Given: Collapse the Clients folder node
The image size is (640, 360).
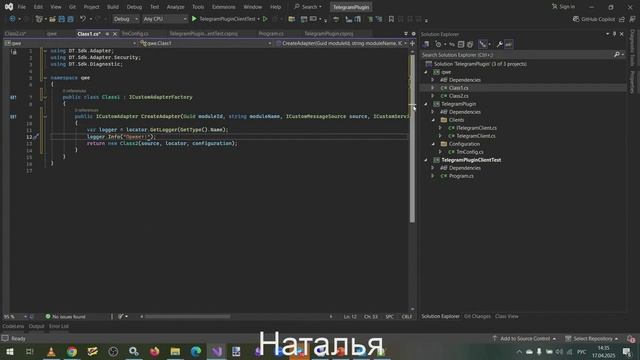Looking at the screenshot, I should click(433, 120).
